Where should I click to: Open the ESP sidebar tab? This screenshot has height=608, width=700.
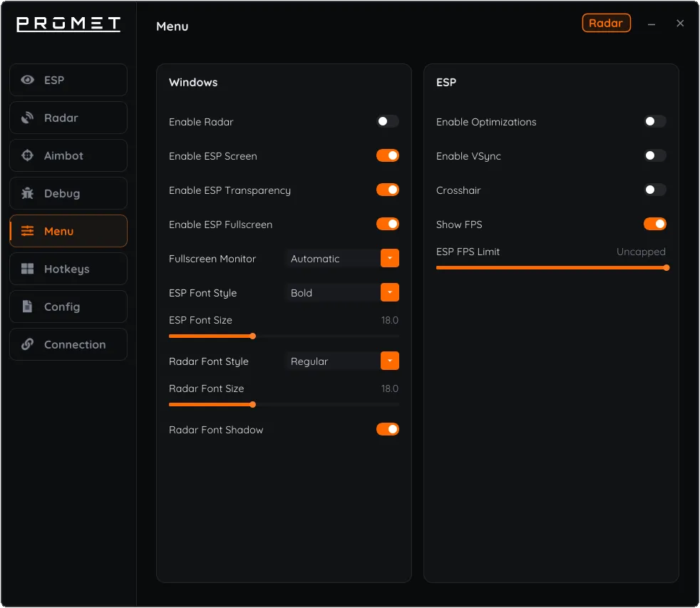(x=68, y=80)
